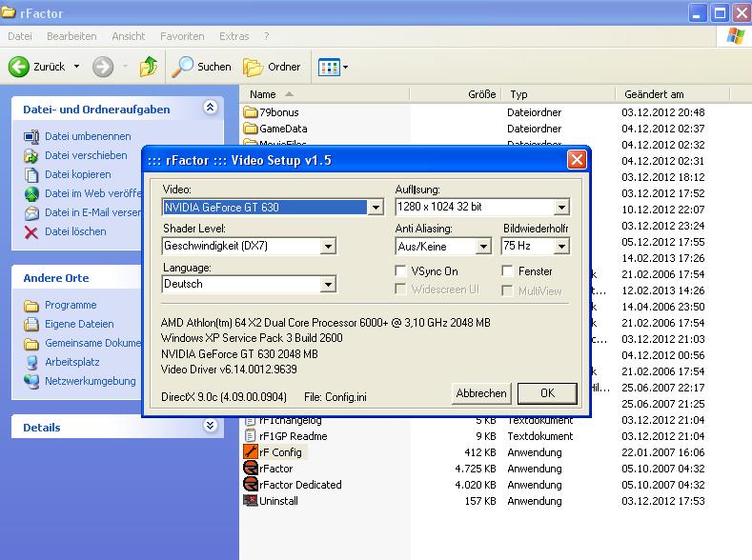Expand the Video card dropdown
Viewport: 752px width, 560px height.
376,208
